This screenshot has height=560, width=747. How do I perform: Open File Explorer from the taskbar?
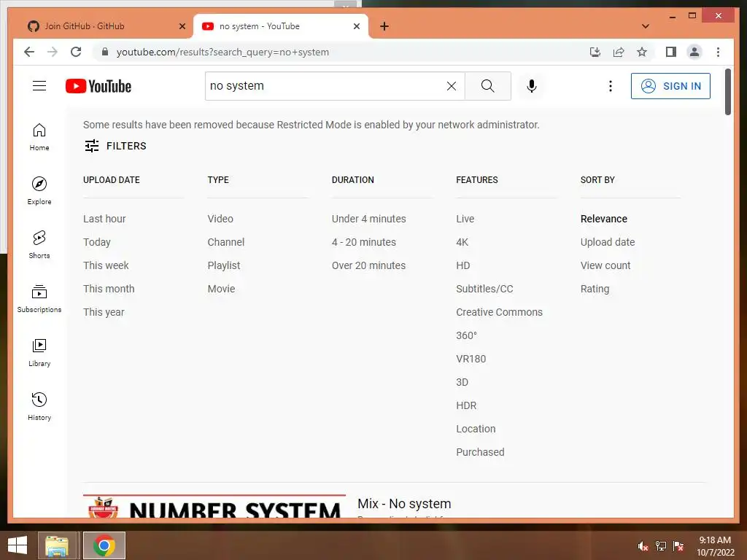coord(57,545)
